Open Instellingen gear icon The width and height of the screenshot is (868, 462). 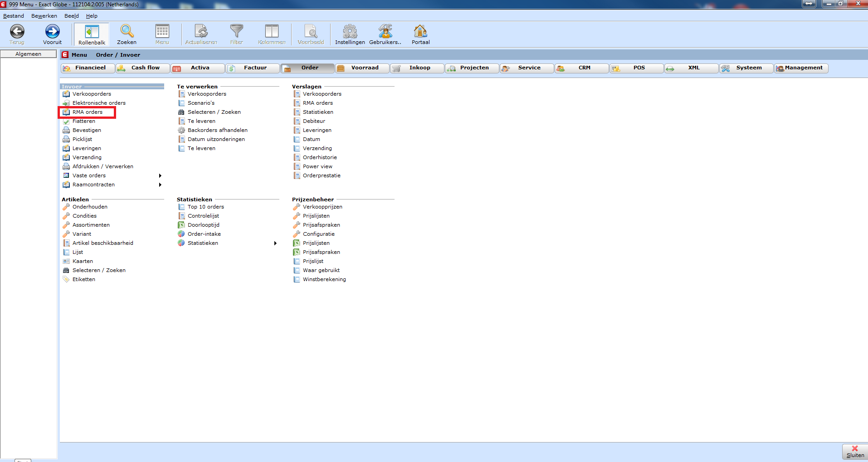[x=350, y=31]
